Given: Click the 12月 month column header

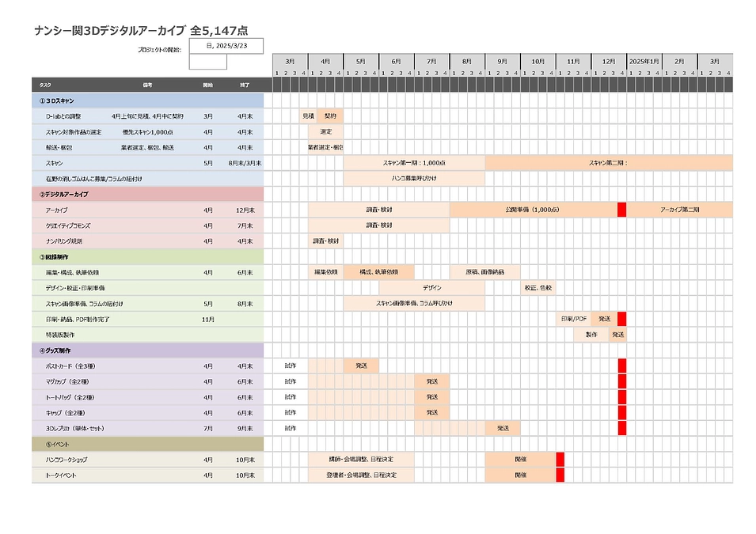Looking at the screenshot, I should [x=608, y=61].
